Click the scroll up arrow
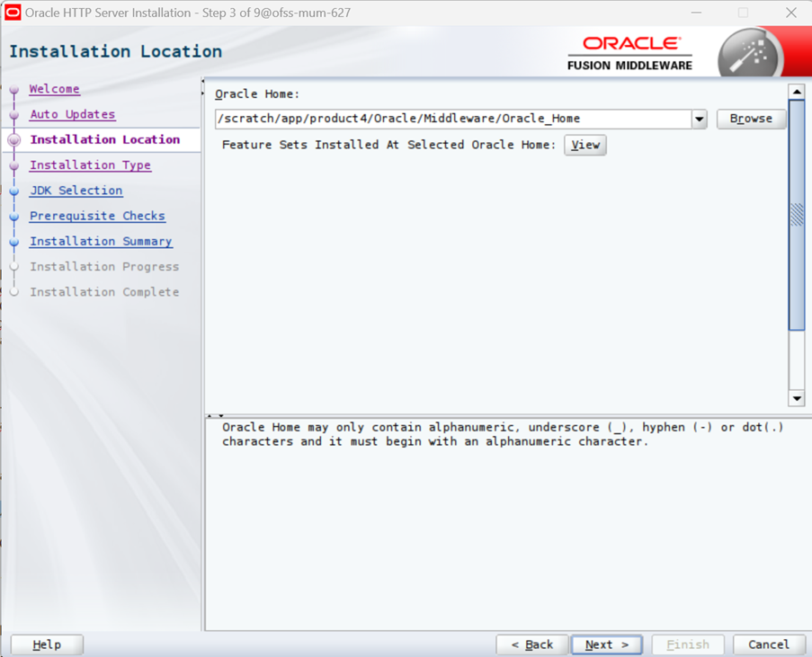The width and height of the screenshot is (812, 657). (x=797, y=92)
